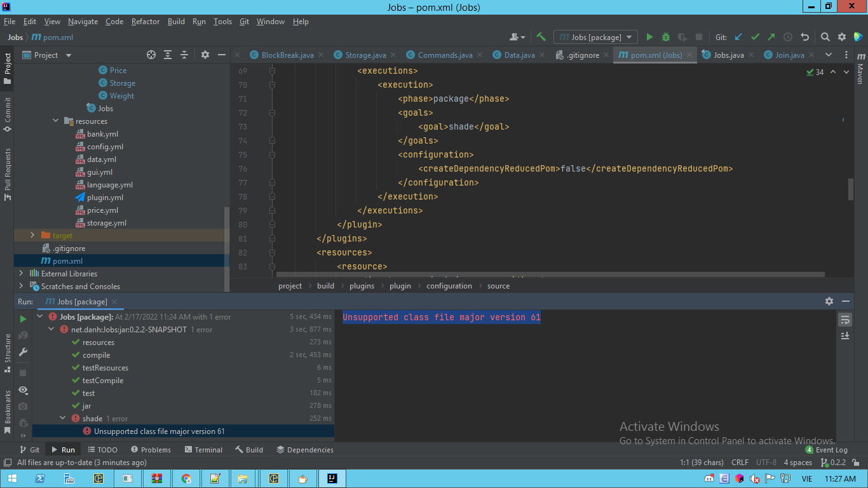This screenshot has height=488, width=868.
Task: Open Search Everywhere with the magnifier icon
Action: (x=825, y=37)
